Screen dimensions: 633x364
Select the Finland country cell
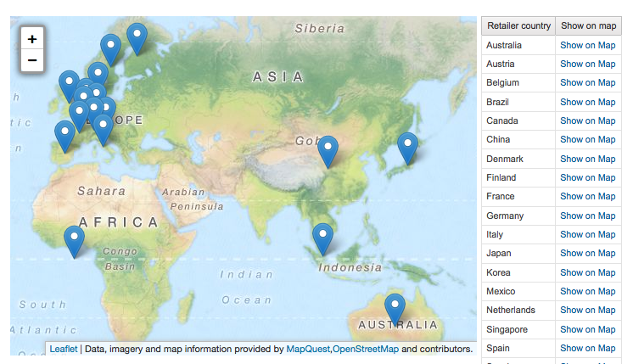click(x=518, y=177)
